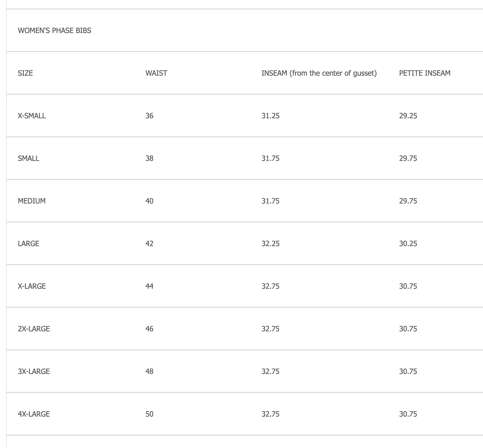Click the petite inseam value 30.25
The width and height of the screenshot is (483, 448).
(x=408, y=244)
